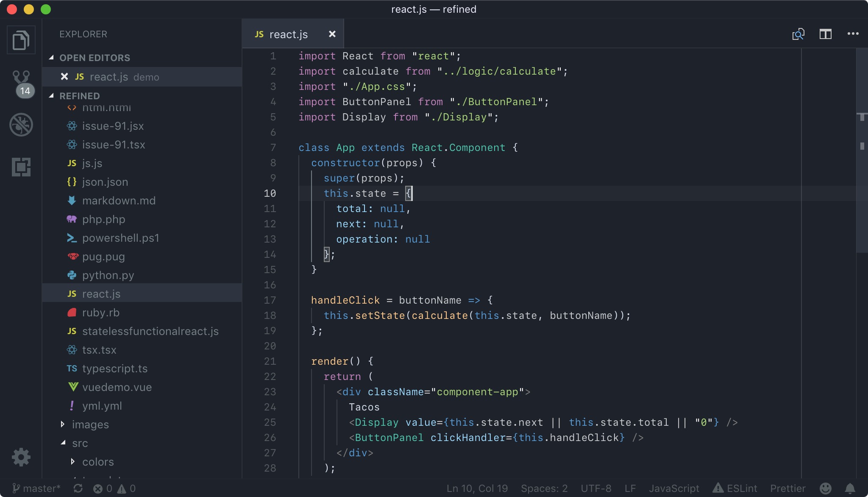The height and width of the screenshot is (497, 868).
Task: Open the Extensions view icon
Action: (21, 167)
